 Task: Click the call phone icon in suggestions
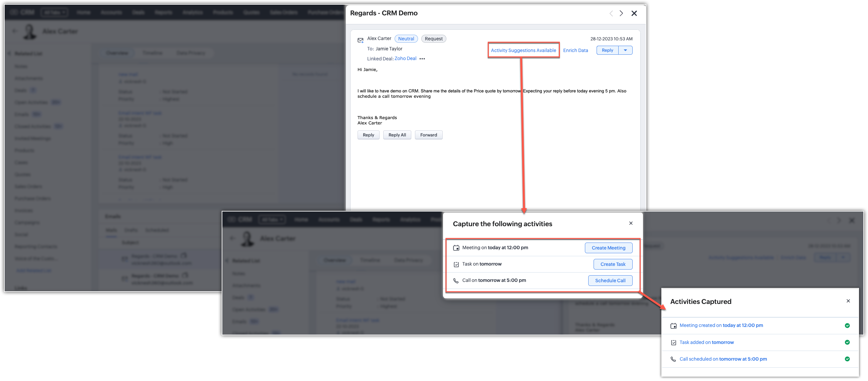point(456,281)
